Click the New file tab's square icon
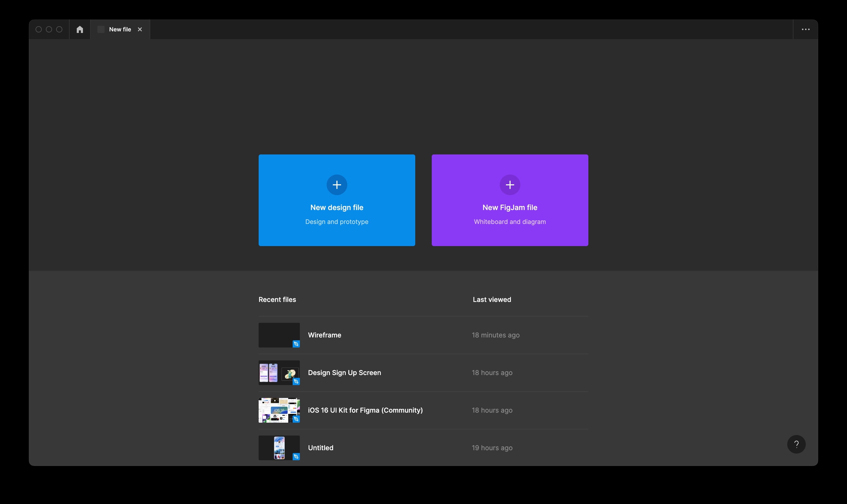This screenshot has width=847, height=504. click(x=101, y=30)
